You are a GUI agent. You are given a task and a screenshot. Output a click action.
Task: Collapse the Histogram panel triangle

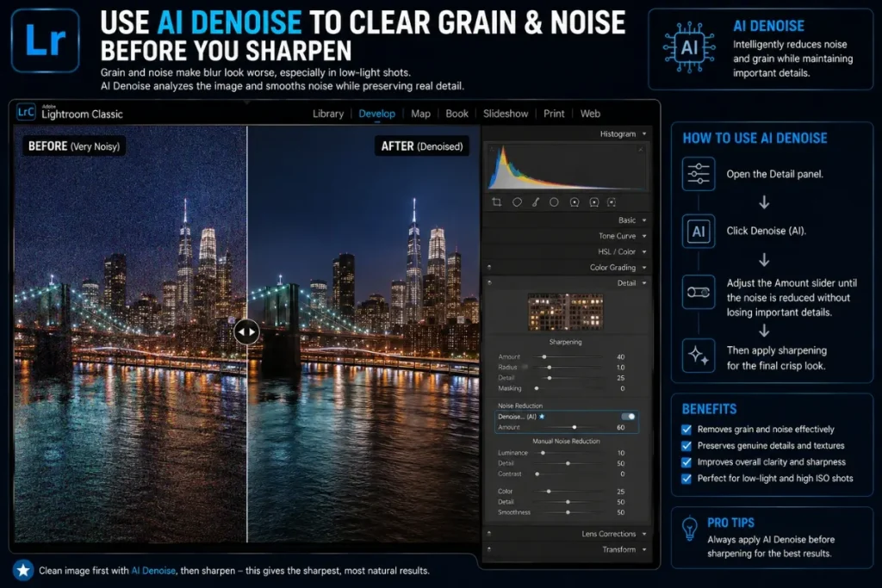pyautogui.click(x=644, y=133)
